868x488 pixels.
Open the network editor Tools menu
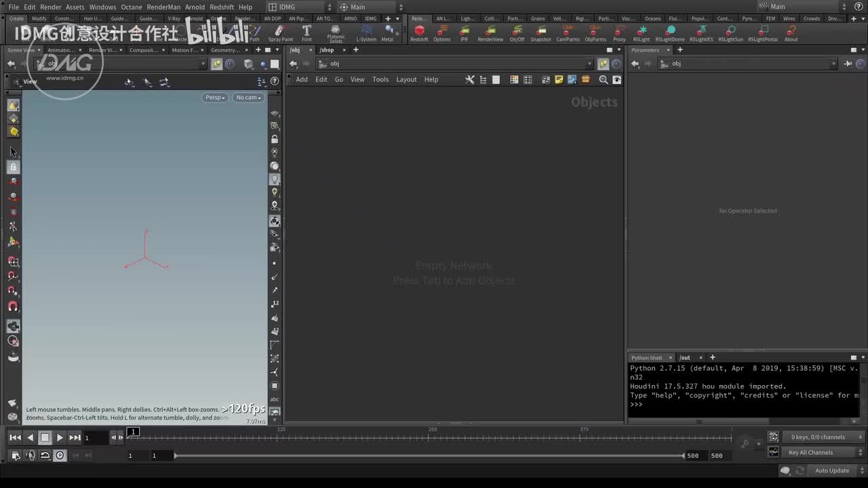pos(380,79)
